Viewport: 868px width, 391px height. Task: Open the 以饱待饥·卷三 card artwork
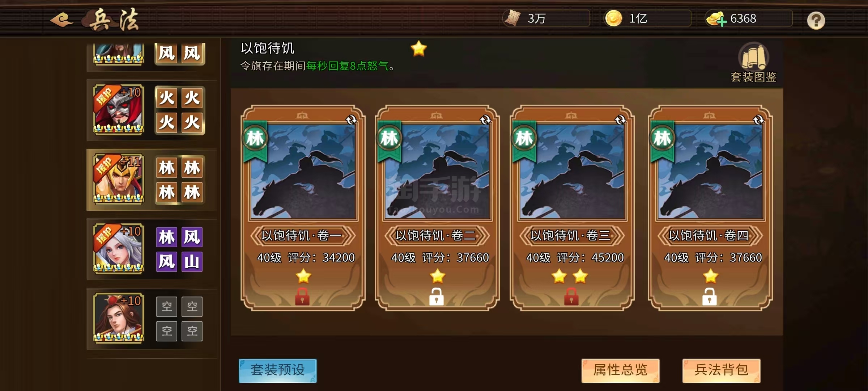(572, 172)
